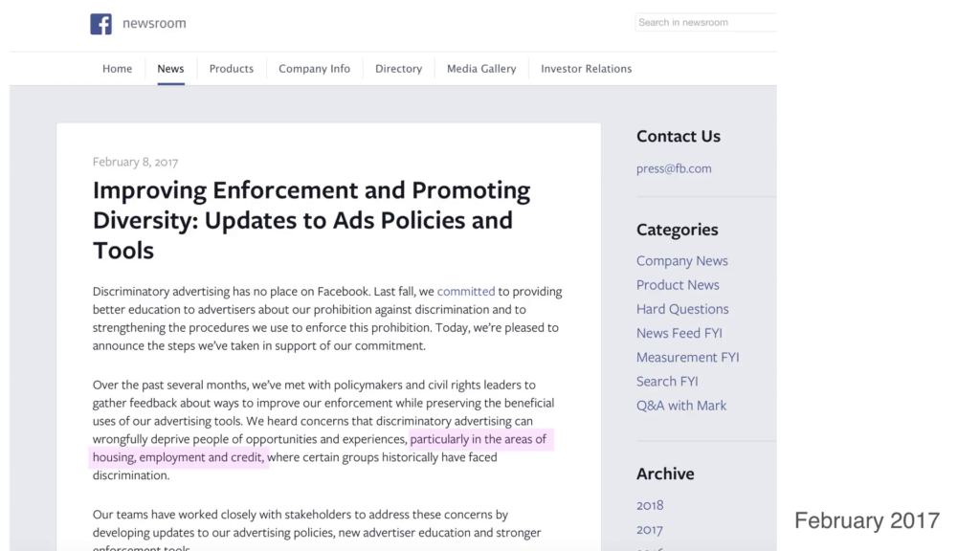Open the Q&A with Mark category

681,406
